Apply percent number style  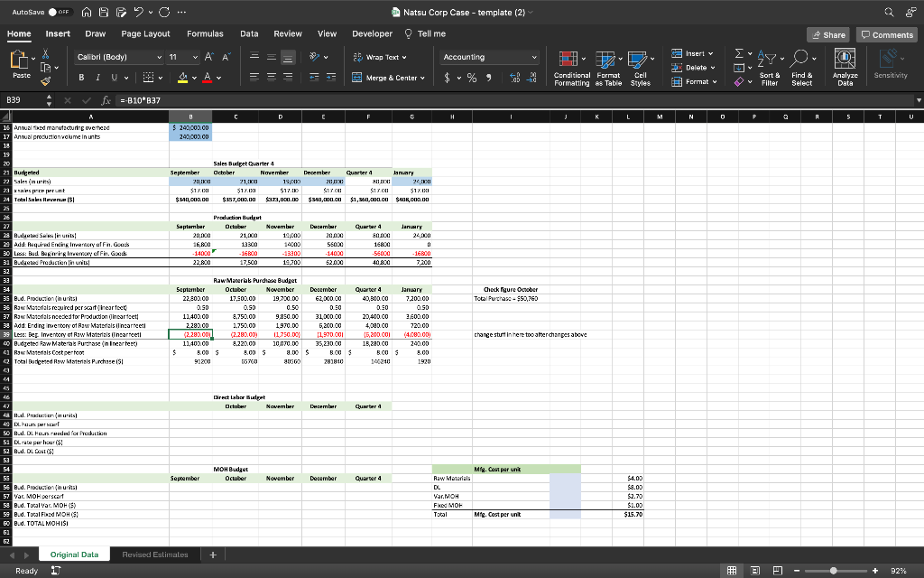click(471, 77)
